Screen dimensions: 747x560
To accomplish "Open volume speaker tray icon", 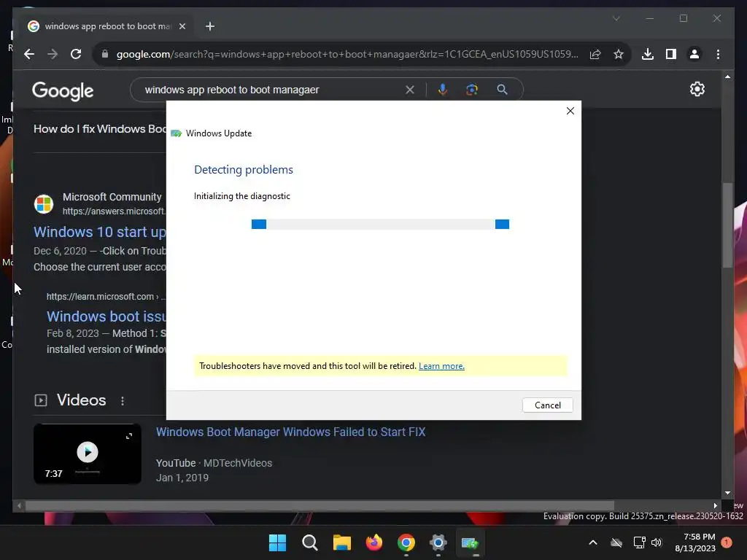I will pos(657,542).
